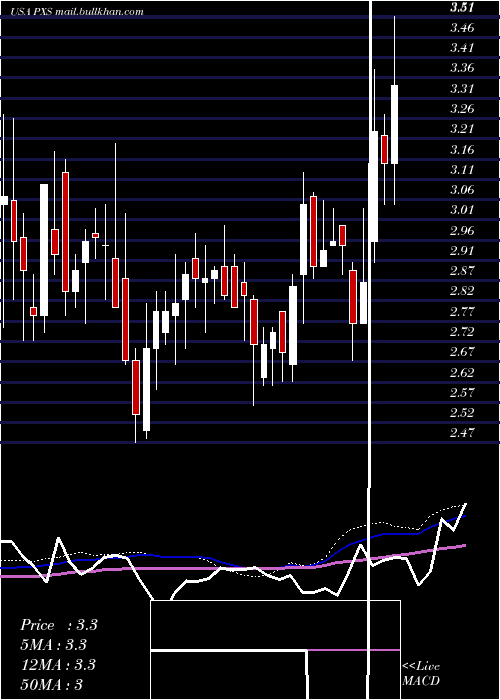Click the lowest red candlestick near 2.57

[136, 388]
